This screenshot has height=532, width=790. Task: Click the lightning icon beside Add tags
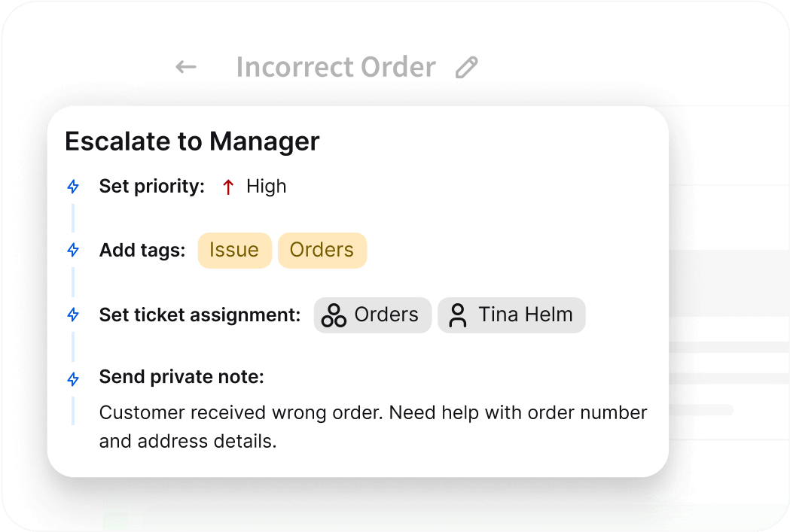tap(73, 250)
